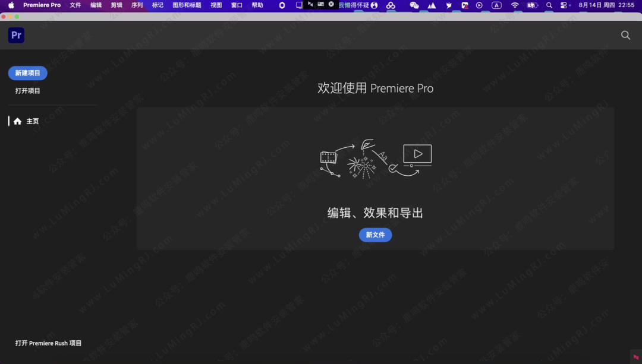Click the battery icon in menu bar
Image resolution: width=642 pixels, height=364 pixels.
(x=531, y=5)
